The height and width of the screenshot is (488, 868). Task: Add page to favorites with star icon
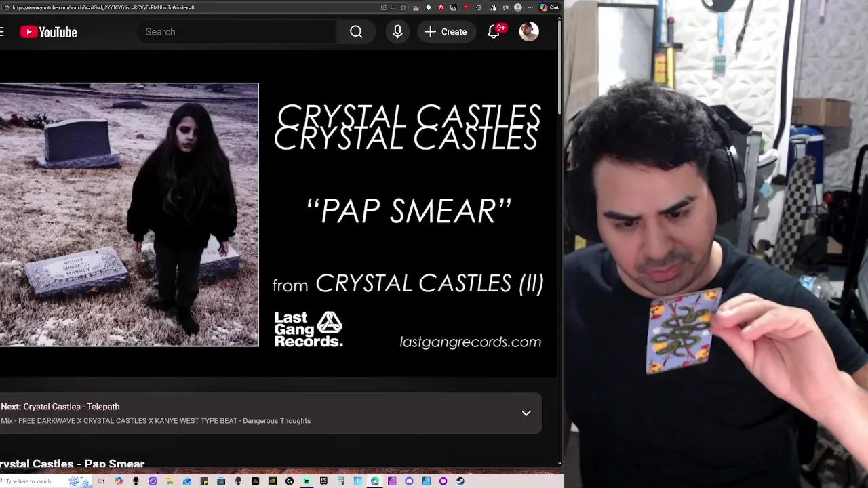pos(403,7)
